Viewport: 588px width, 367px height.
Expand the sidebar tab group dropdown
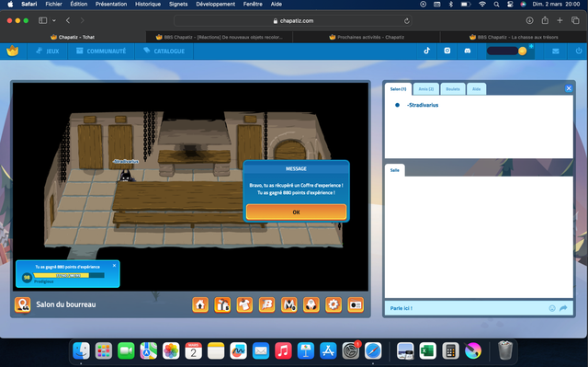pyautogui.click(x=54, y=20)
